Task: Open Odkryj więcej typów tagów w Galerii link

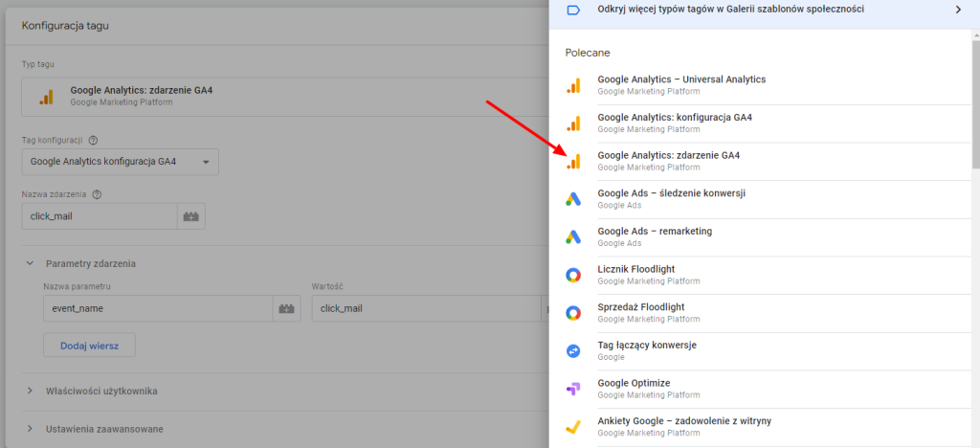Action: [x=730, y=10]
